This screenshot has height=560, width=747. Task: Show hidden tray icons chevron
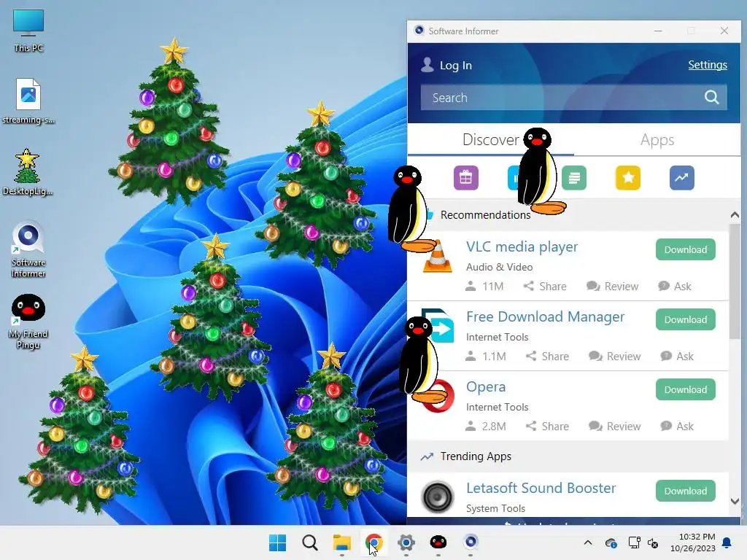pos(588,542)
